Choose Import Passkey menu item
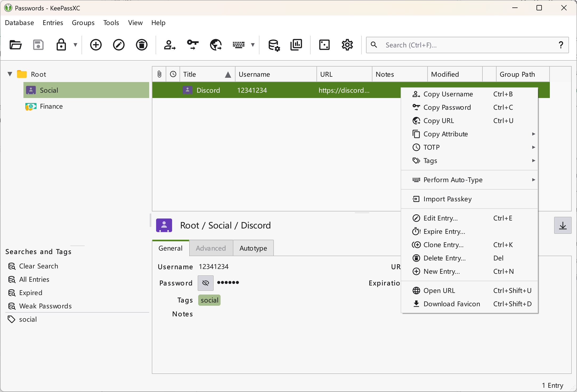 point(469,199)
